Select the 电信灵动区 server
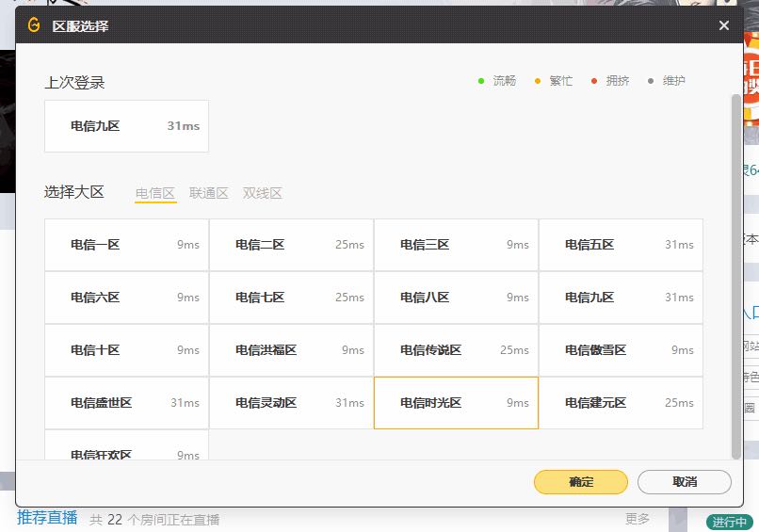Screen dimensions: 759x532 291,403
